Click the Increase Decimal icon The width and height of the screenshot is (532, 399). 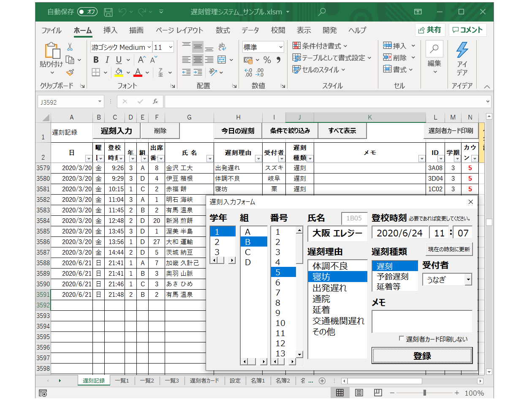pyautogui.click(x=248, y=72)
